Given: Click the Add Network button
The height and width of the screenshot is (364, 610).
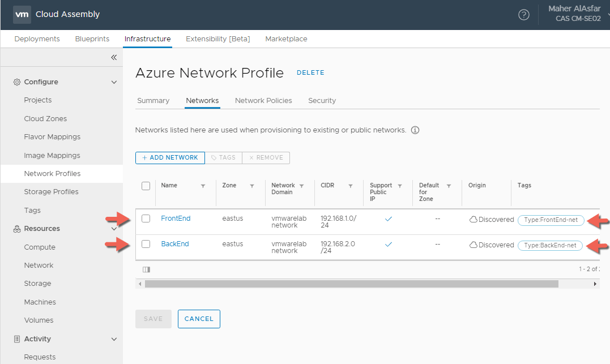Looking at the screenshot, I should click(170, 157).
